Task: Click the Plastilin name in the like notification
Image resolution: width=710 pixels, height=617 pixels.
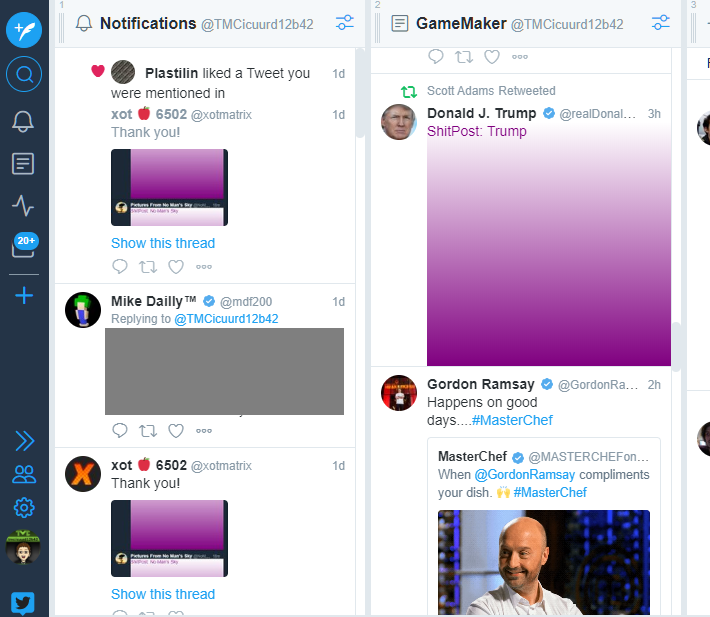Action: [x=171, y=73]
